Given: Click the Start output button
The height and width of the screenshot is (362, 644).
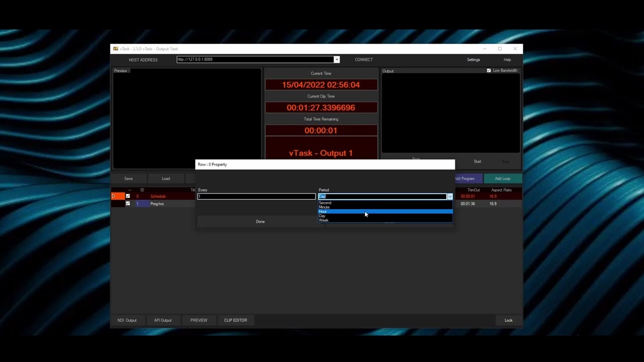Looking at the screenshot, I should pos(477,161).
